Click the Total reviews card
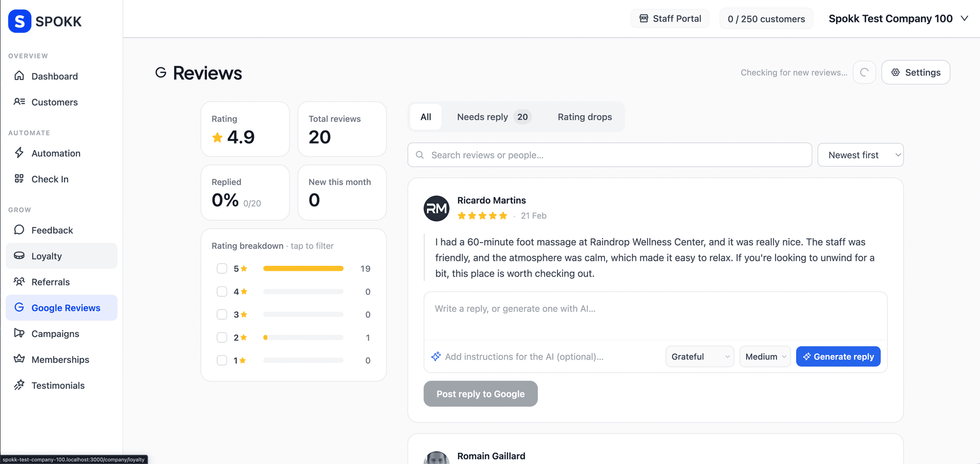The width and height of the screenshot is (980, 464). coord(342,129)
